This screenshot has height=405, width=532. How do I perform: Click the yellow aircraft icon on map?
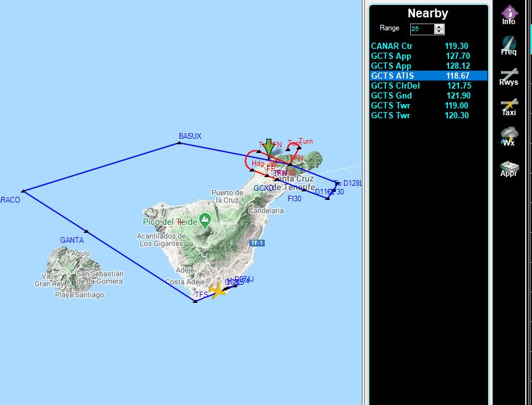pos(217,291)
